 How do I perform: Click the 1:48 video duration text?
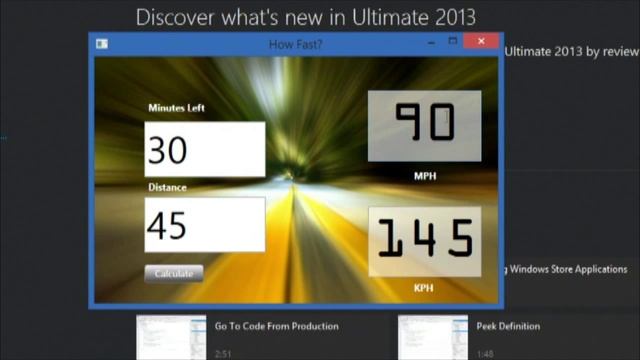coord(485,354)
